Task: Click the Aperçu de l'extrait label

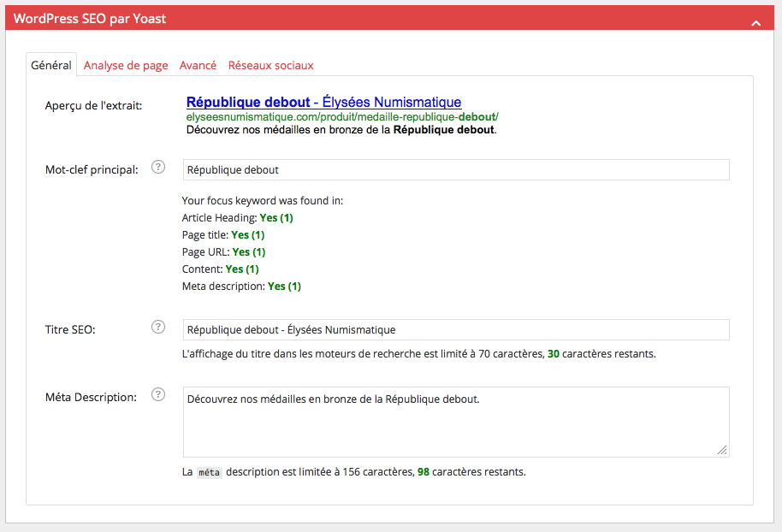Action: pos(93,106)
